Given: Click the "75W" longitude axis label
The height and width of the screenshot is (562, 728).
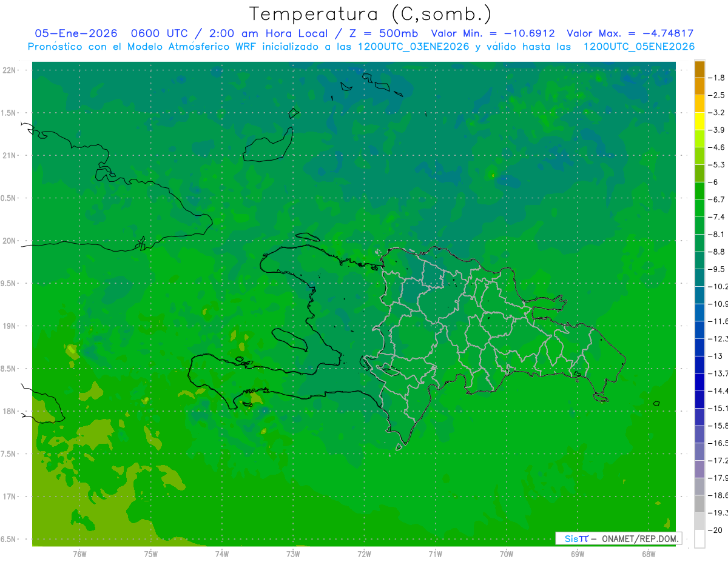Looking at the screenshot, I should tap(151, 554).
